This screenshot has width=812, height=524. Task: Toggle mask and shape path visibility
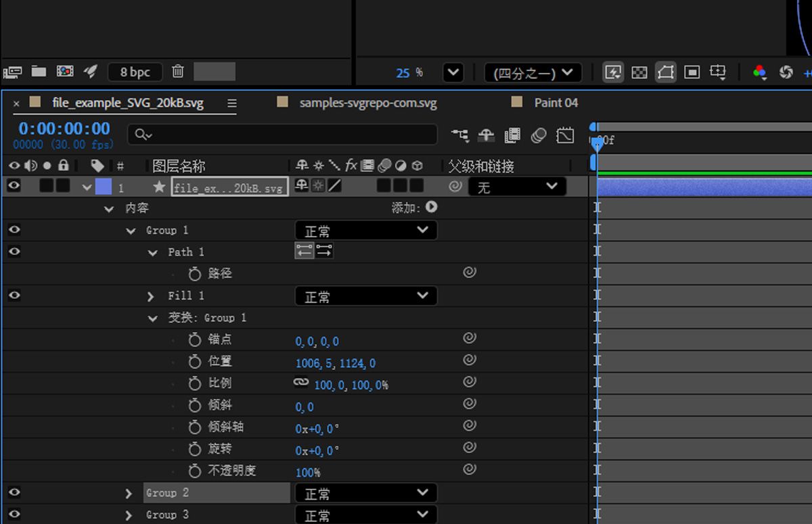coord(665,72)
